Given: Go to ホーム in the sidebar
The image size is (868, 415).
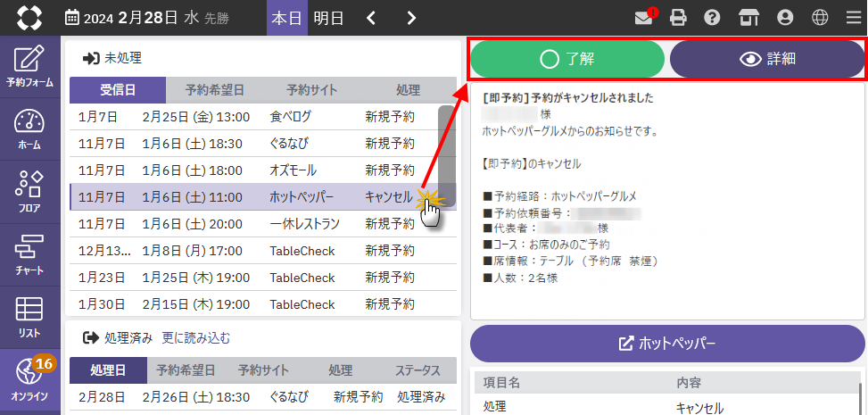Looking at the screenshot, I should click(29, 129).
